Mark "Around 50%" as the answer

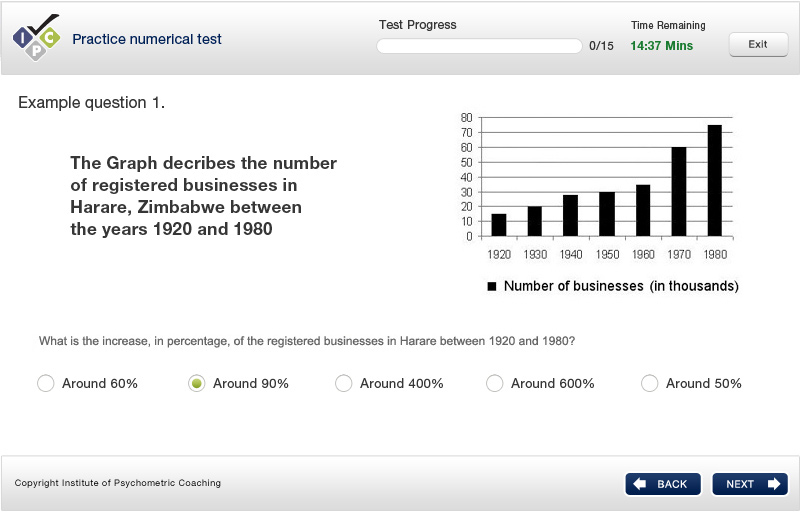[x=650, y=383]
